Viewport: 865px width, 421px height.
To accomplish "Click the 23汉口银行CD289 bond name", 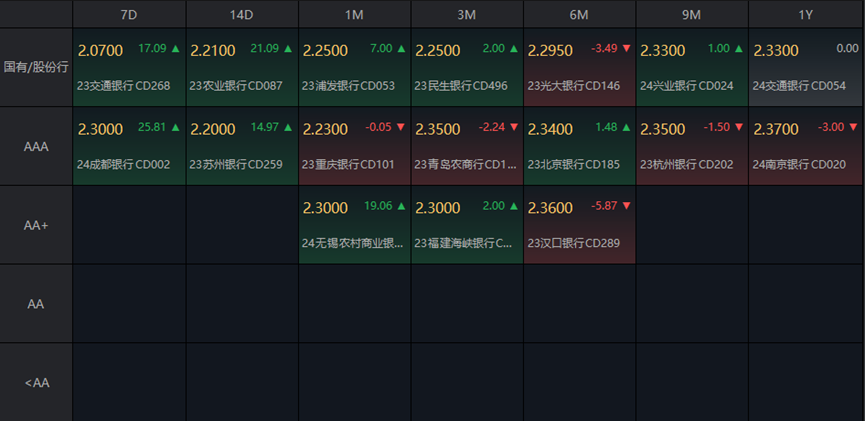I will tap(574, 243).
